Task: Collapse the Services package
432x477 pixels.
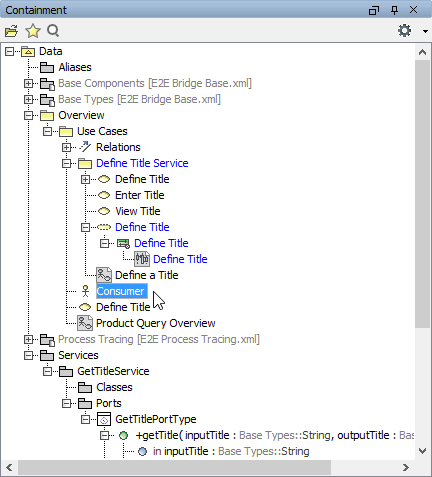Action: click(29, 355)
